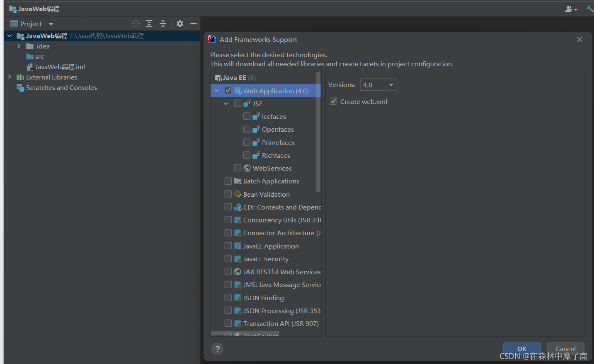The image size is (594, 364).
Task: Click the Java EE group icon
Action: (218, 78)
